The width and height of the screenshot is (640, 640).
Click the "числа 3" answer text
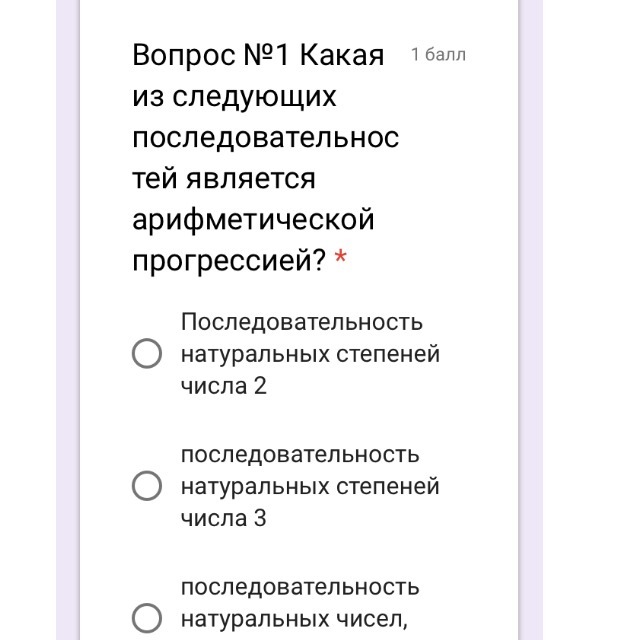point(223,518)
